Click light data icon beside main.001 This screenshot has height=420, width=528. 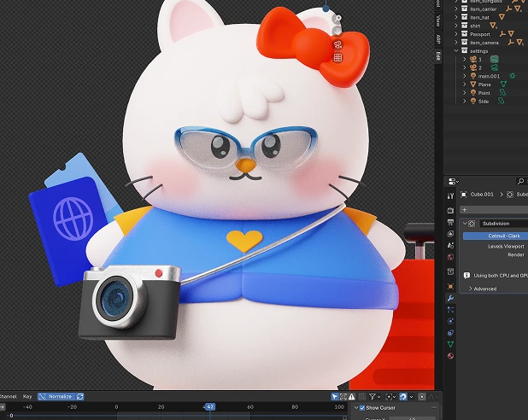coord(512,76)
